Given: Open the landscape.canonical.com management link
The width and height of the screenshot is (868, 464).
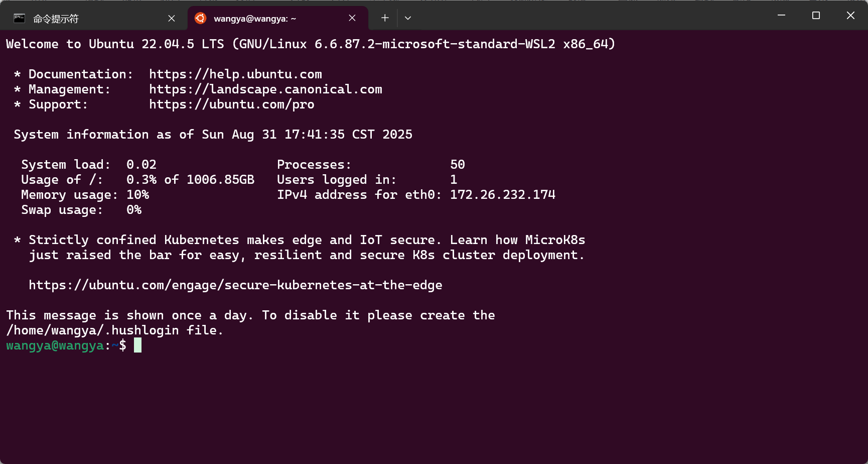Looking at the screenshot, I should 265,89.
